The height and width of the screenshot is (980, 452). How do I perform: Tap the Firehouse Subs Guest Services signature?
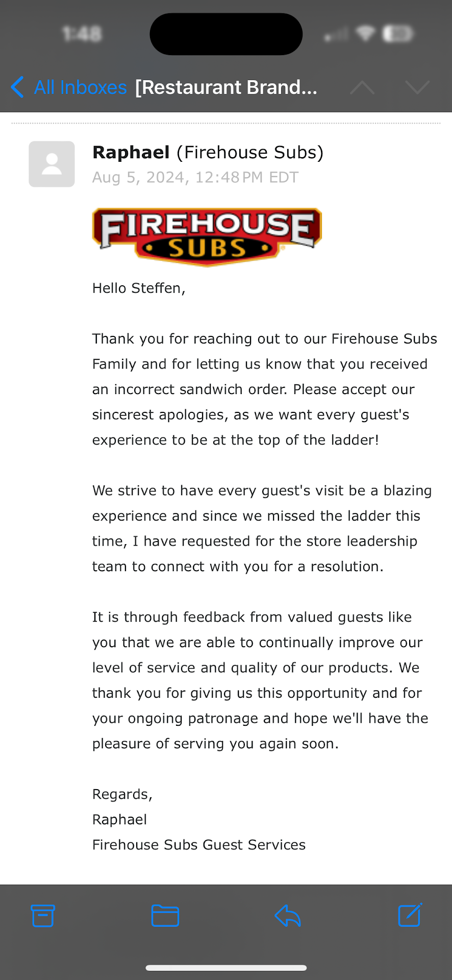199,845
